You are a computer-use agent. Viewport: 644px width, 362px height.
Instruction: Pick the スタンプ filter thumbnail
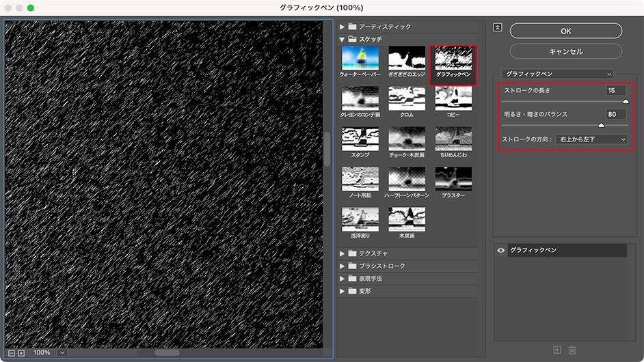pos(360,139)
